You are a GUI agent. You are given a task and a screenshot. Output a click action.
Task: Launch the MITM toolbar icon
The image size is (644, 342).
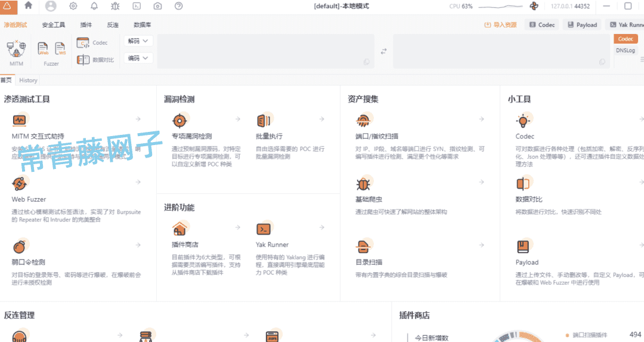[x=17, y=49]
